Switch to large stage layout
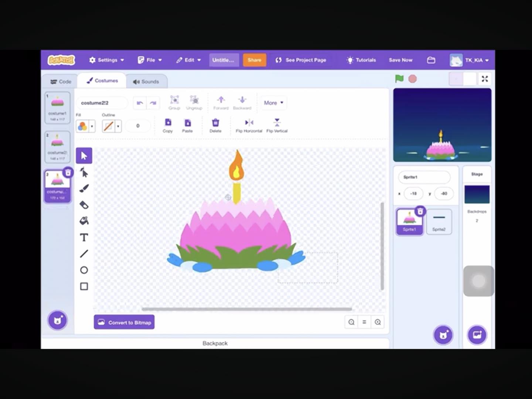This screenshot has width=532, height=399. (470, 79)
